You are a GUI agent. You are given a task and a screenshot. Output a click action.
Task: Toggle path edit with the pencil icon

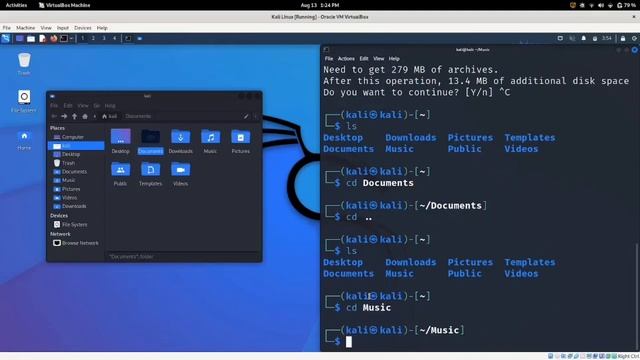pos(246,116)
